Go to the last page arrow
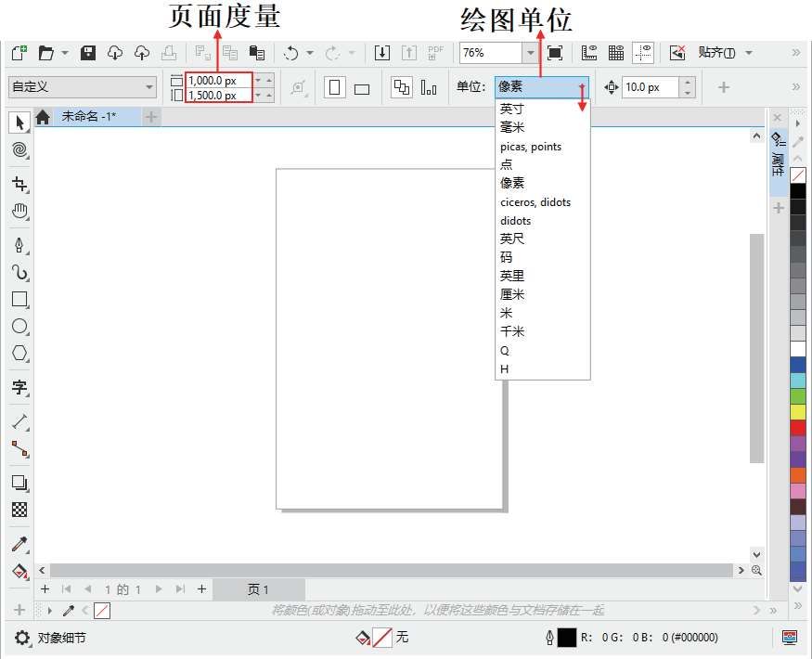The image size is (812, 659). point(180,589)
